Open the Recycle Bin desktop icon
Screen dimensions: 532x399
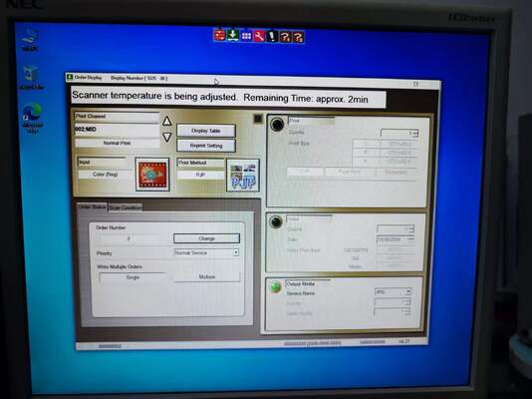[31, 78]
